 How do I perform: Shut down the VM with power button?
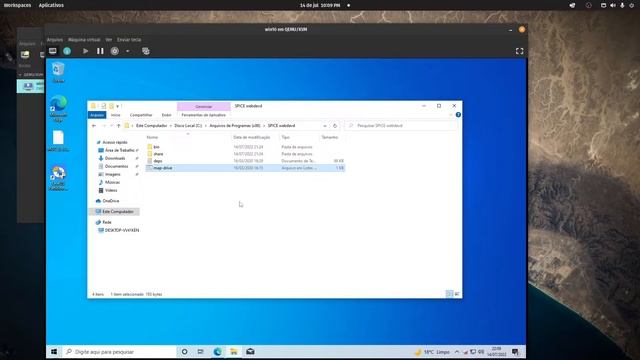point(115,51)
